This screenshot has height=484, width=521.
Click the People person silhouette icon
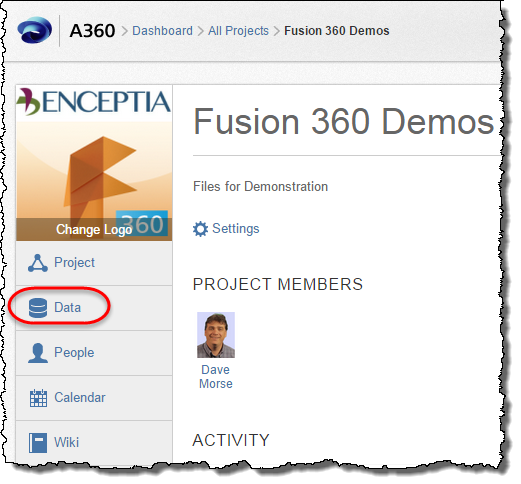point(38,353)
